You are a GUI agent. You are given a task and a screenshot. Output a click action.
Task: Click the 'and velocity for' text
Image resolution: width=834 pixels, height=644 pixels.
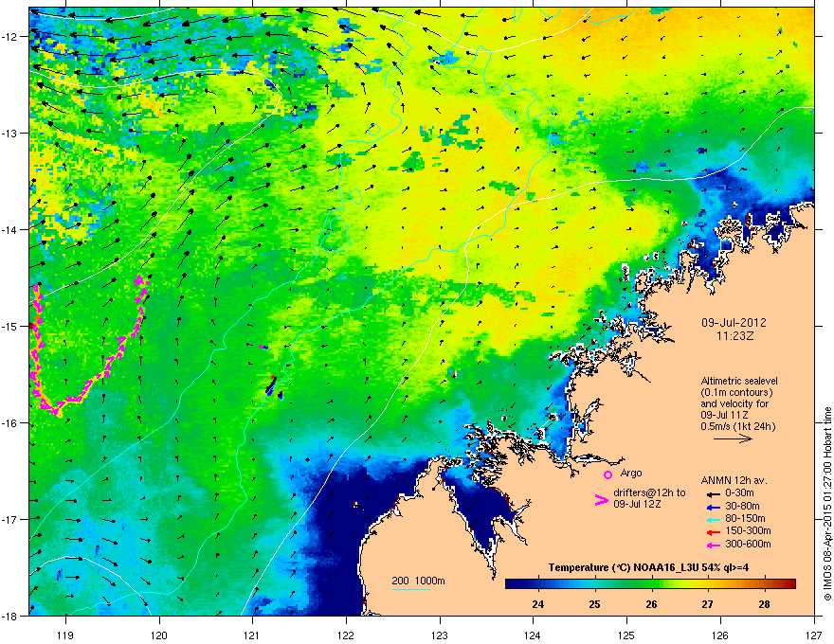(x=734, y=403)
